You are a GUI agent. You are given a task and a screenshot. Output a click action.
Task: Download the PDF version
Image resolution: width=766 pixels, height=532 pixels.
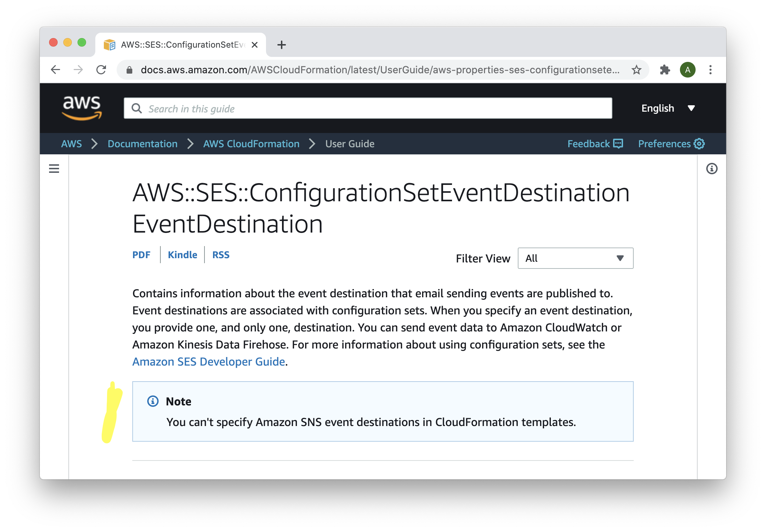tap(141, 255)
